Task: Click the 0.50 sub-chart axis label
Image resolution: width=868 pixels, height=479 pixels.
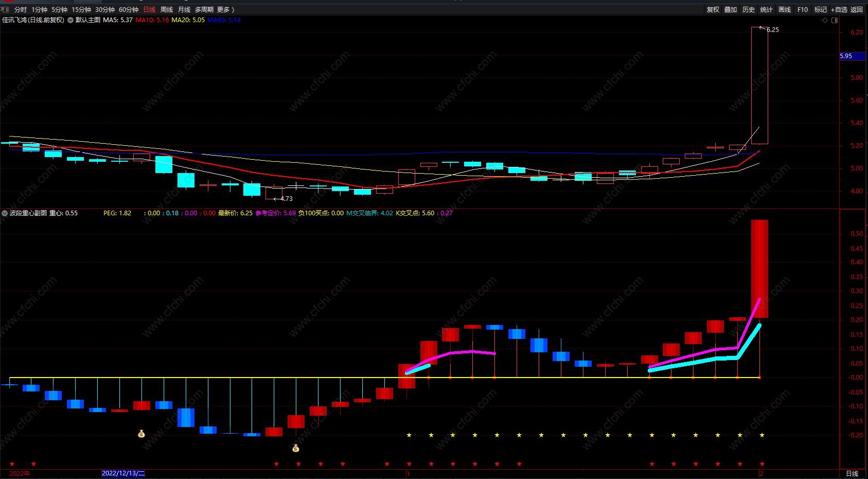Action: coord(857,234)
